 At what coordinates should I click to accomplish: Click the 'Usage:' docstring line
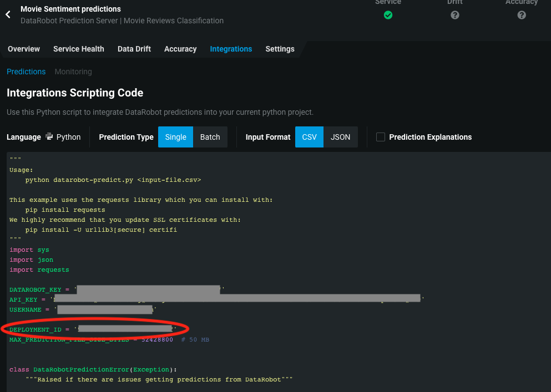point(21,170)
